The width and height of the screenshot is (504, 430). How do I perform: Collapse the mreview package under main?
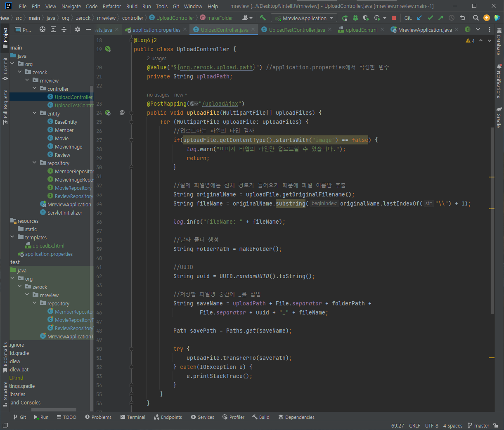tap(27, 80)
